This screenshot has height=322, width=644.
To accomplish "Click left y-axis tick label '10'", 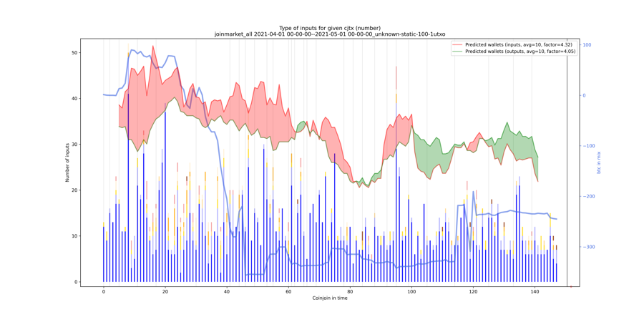I will point(74,236).
